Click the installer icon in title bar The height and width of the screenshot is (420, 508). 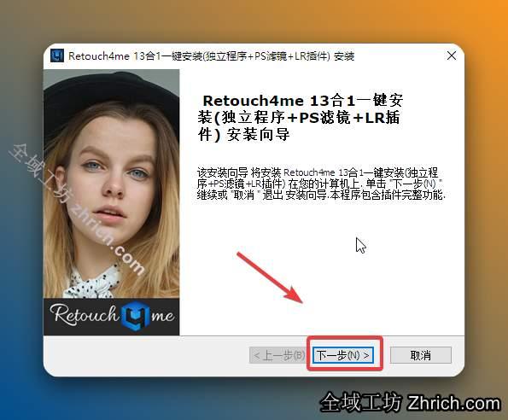pyautogui.click(x=57, y=56)
